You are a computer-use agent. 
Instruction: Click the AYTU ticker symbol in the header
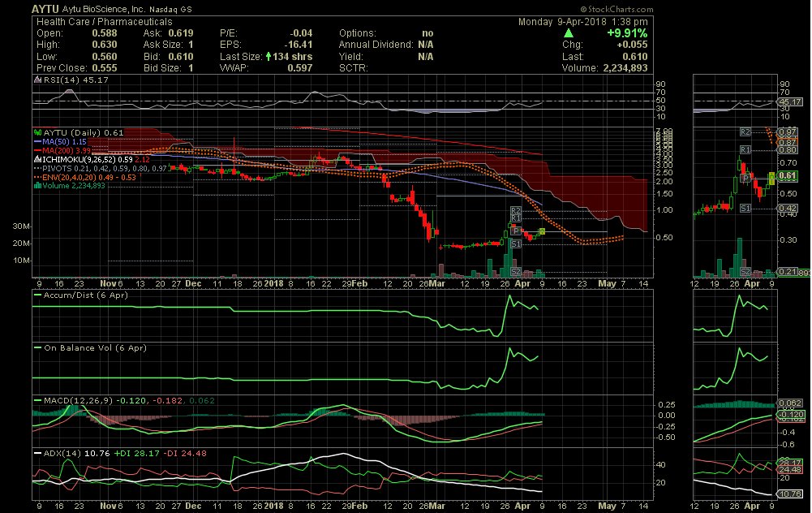tap(45, 9)
